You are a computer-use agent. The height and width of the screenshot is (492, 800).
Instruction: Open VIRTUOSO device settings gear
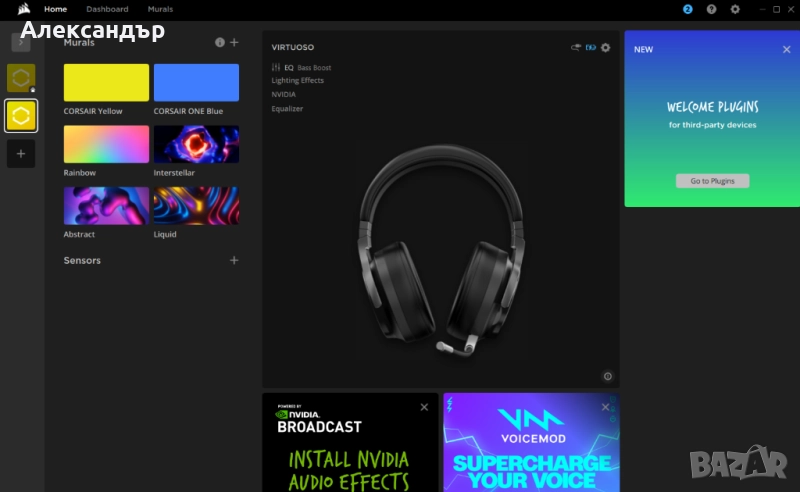[605, 47]
